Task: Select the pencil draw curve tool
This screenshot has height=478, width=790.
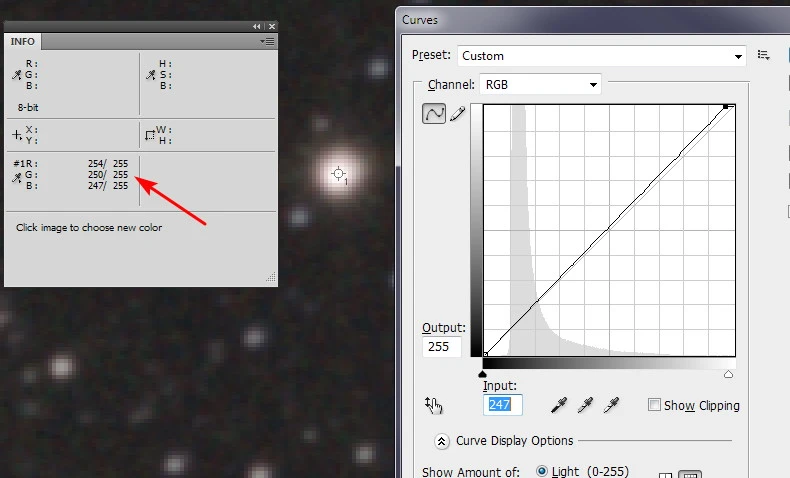Action: 458,114
